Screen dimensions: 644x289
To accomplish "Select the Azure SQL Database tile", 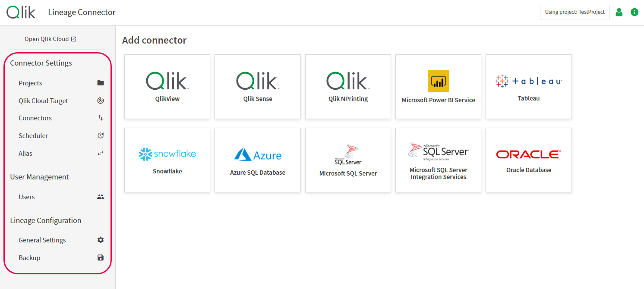I will coord(258,160).
